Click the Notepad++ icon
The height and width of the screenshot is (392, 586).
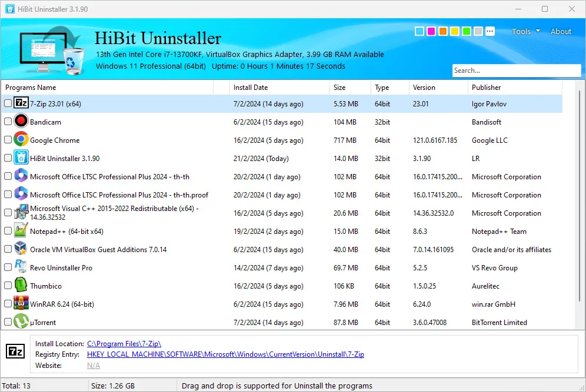[21, 230]
